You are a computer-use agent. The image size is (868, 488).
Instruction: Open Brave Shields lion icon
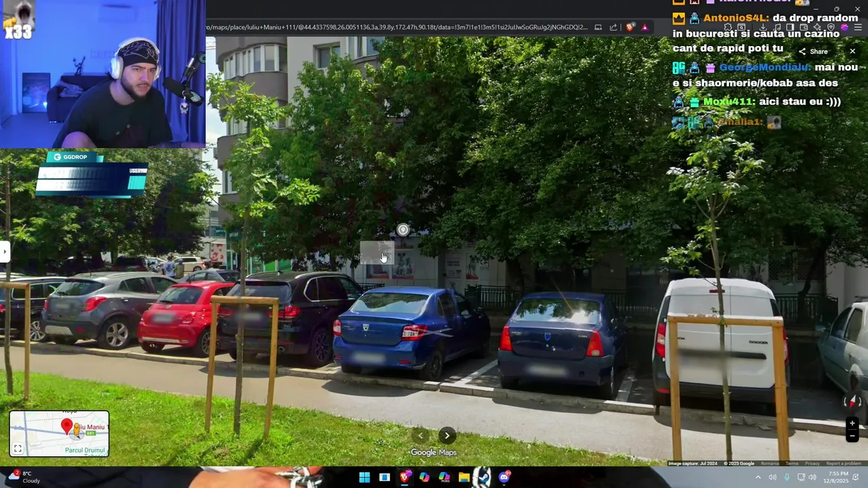(x=630, y=27)
